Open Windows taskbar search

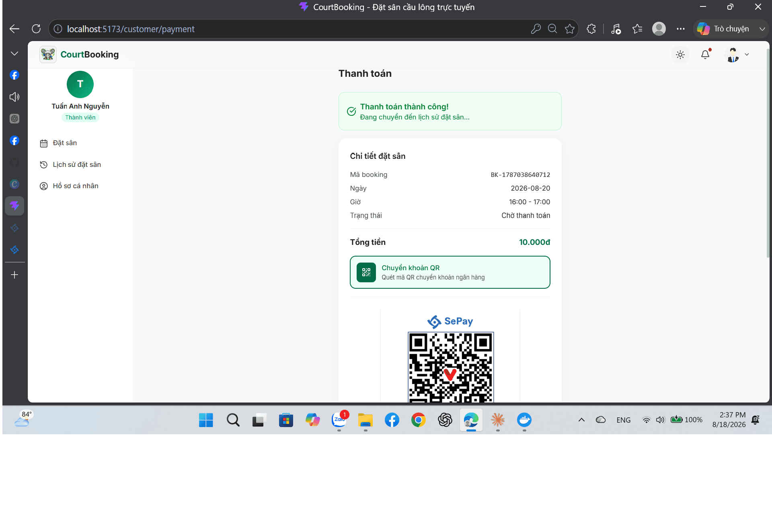pos(233,420)
